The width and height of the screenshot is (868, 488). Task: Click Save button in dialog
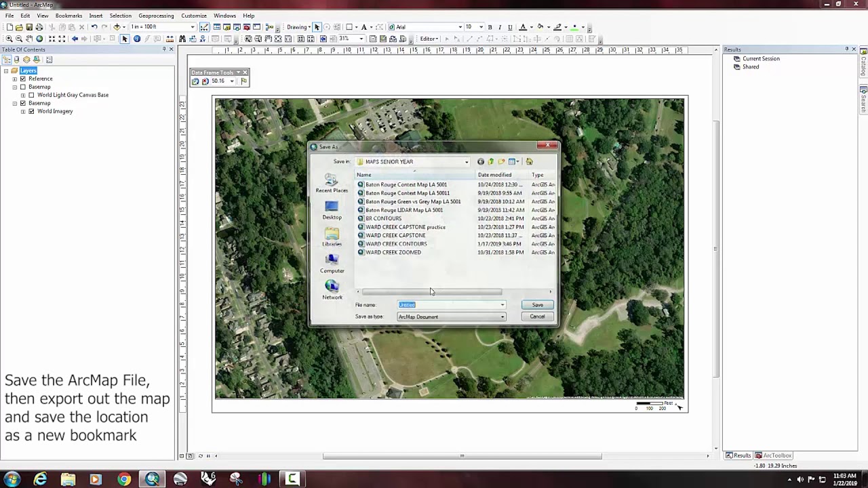(x=537, y=305)
